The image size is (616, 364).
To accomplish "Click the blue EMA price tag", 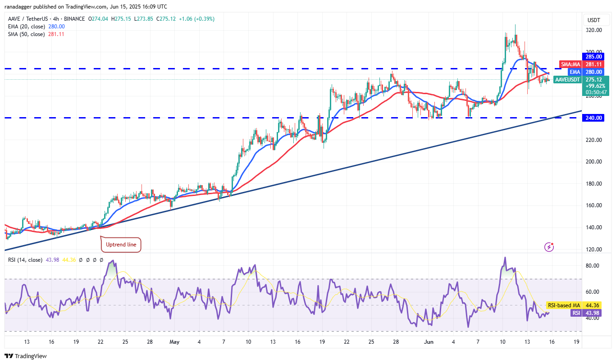I will [x=574, y=72].
